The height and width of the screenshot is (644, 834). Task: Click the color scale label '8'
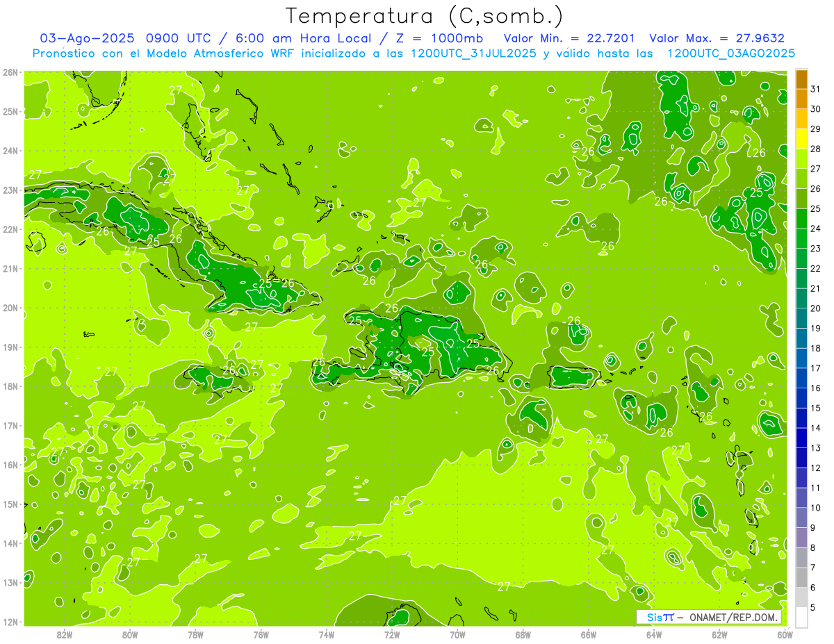812,547
